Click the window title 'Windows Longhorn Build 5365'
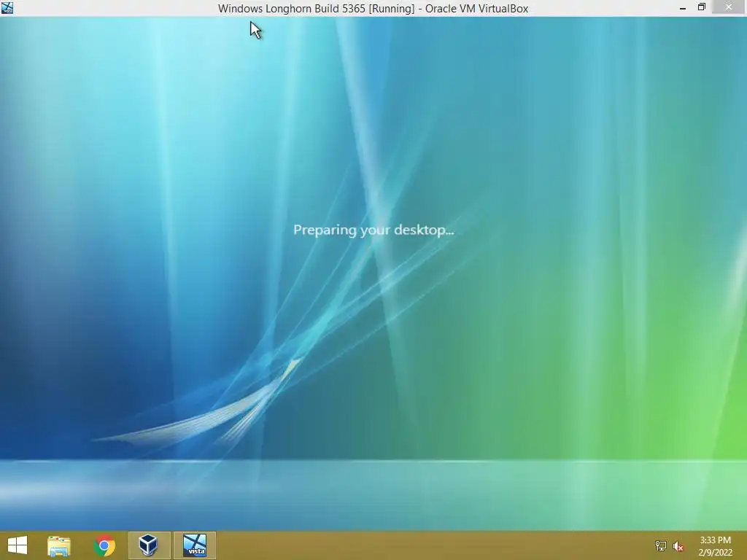 [x=292, y=9]
